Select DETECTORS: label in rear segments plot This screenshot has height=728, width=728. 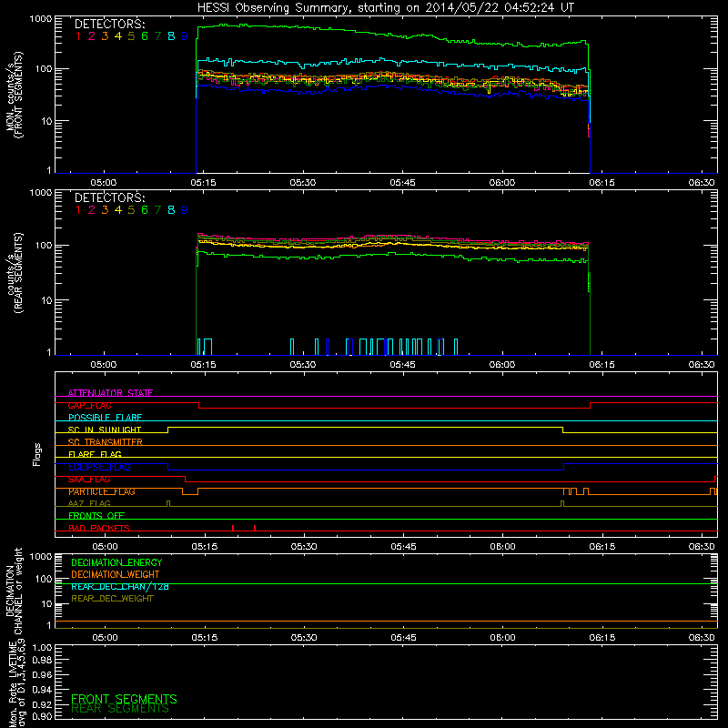(x=110, y=197)
